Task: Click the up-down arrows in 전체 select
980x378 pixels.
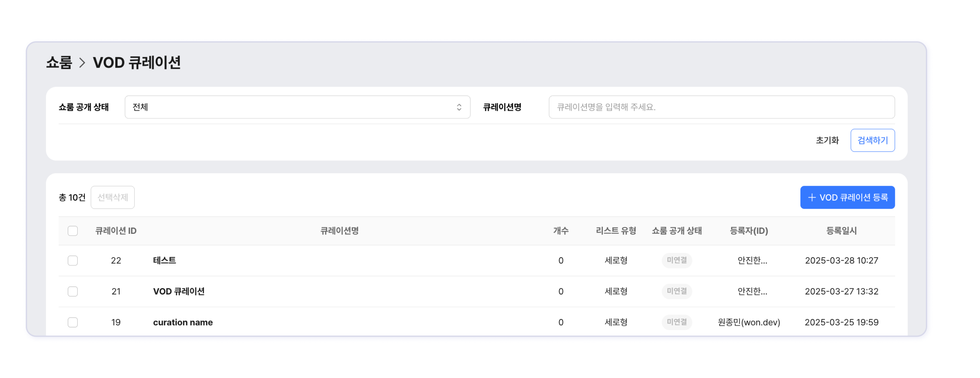Action: pyautogui.click(x=459, y=107)
